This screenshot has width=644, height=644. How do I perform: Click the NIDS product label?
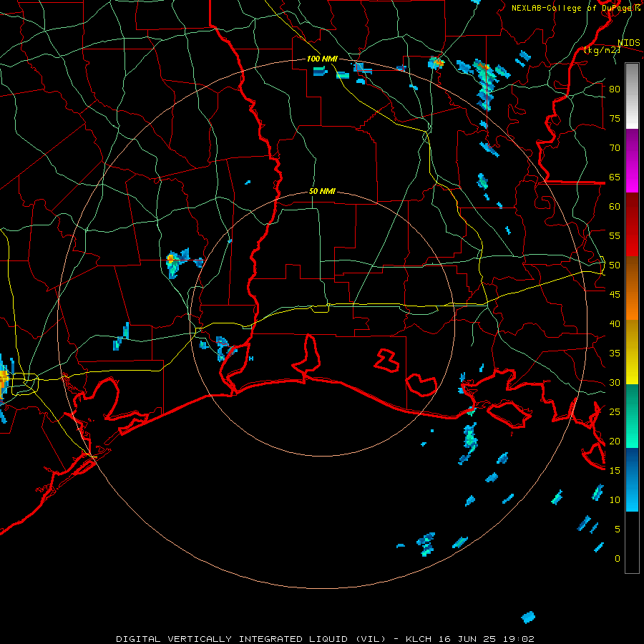(x=628, y=43)
